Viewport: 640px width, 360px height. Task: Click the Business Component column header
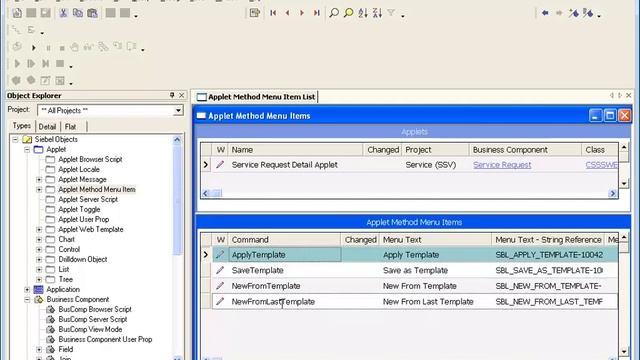(x=525, y=150)
